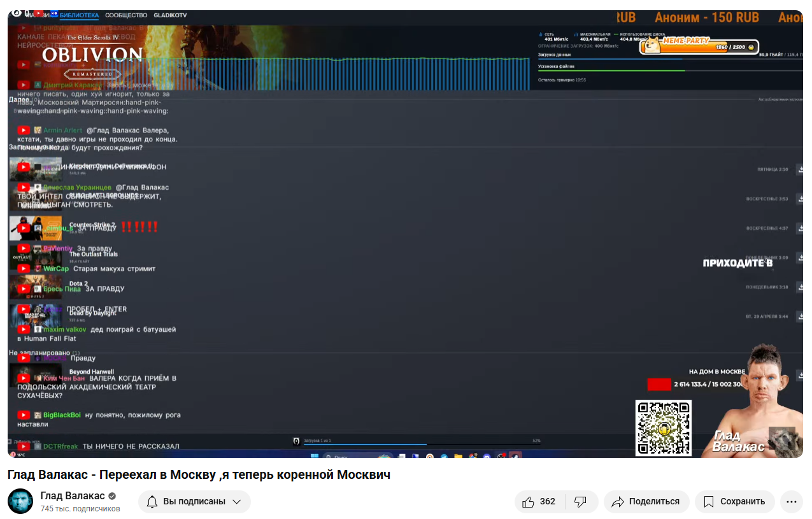Select the Dota 2 game thumbnail
The height and width of the screenshot is (519, 812).
pos(36,287)
